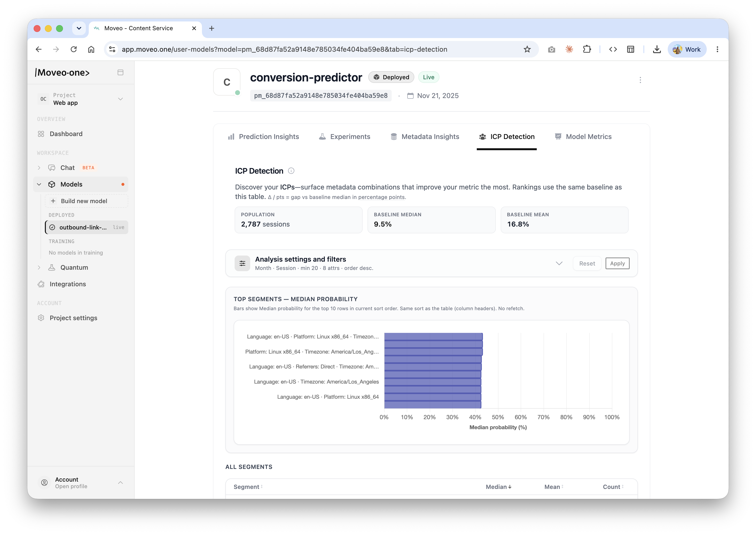Switch to Model Metrics tab

(x=583, y=137)
